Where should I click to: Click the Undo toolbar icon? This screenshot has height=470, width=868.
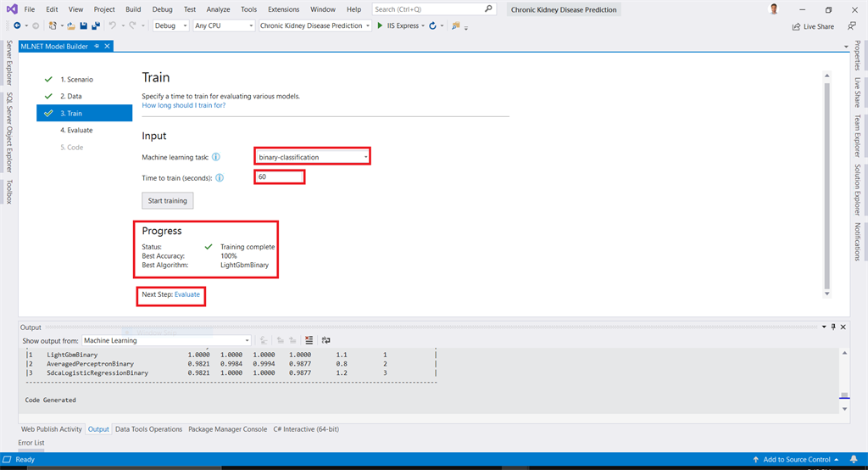[x=113, y=25]
